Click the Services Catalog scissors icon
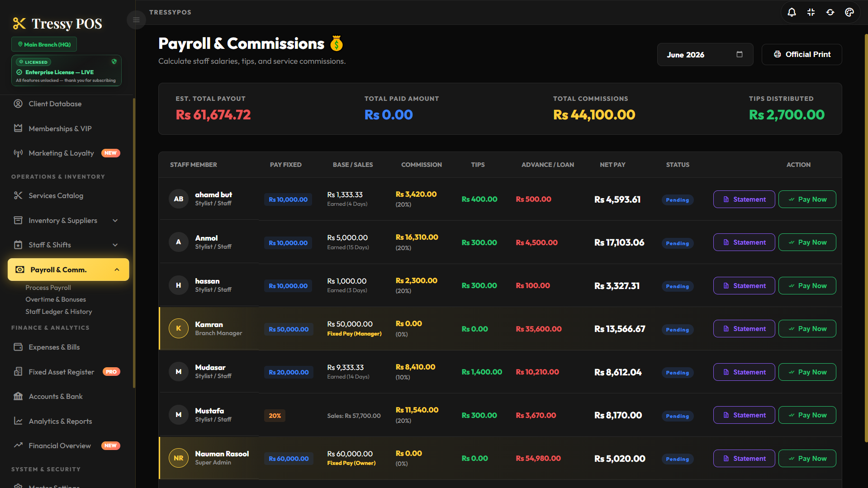868x488 pixels. coord(18,195)
